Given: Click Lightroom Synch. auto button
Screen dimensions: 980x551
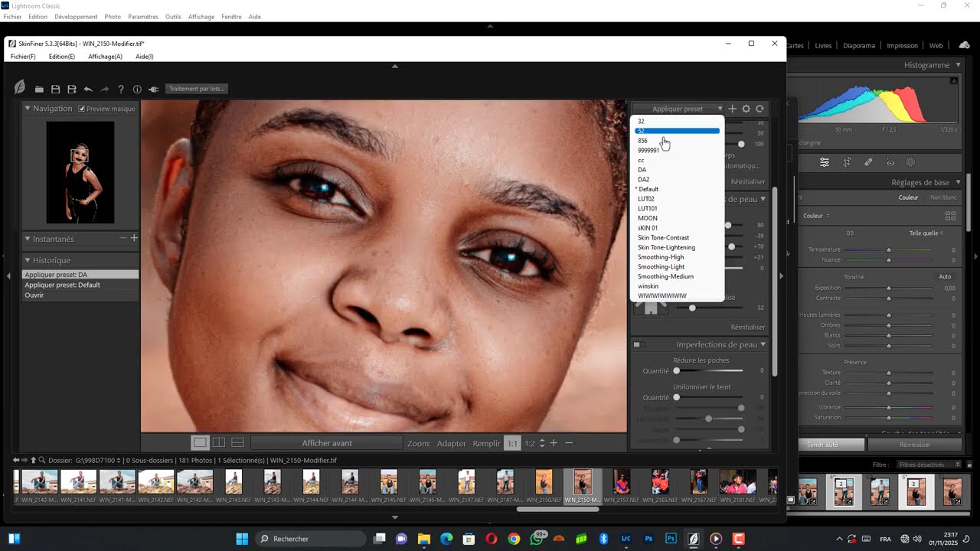Looking at the screenshot, I should pos(823,445).
